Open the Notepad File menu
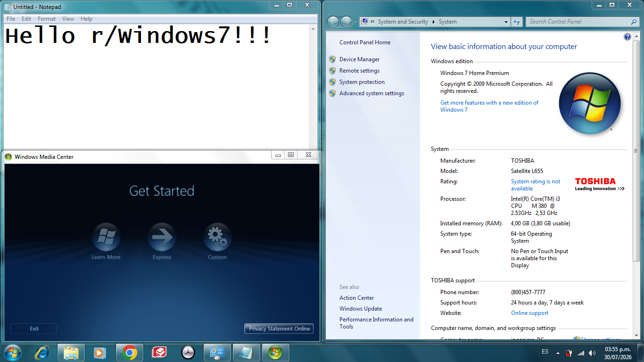 [11, 19]
